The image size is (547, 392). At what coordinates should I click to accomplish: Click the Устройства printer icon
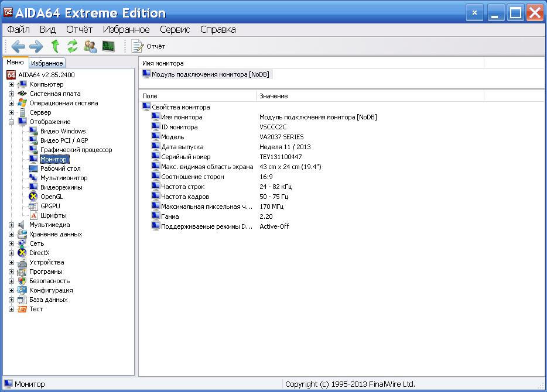coord(22,262)
